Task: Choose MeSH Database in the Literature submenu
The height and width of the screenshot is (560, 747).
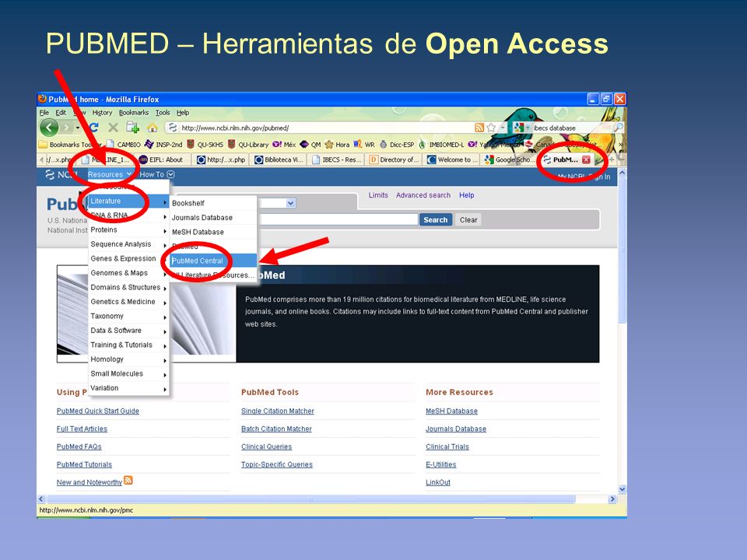Action: point(213,232)
